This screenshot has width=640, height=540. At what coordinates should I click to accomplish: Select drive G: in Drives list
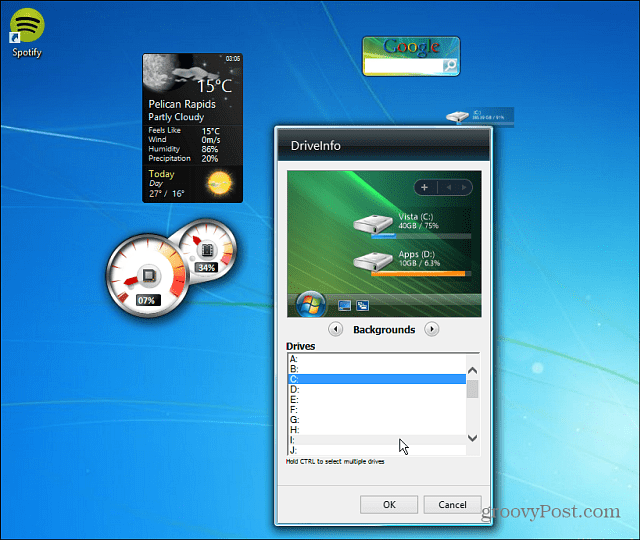point(377,420)
